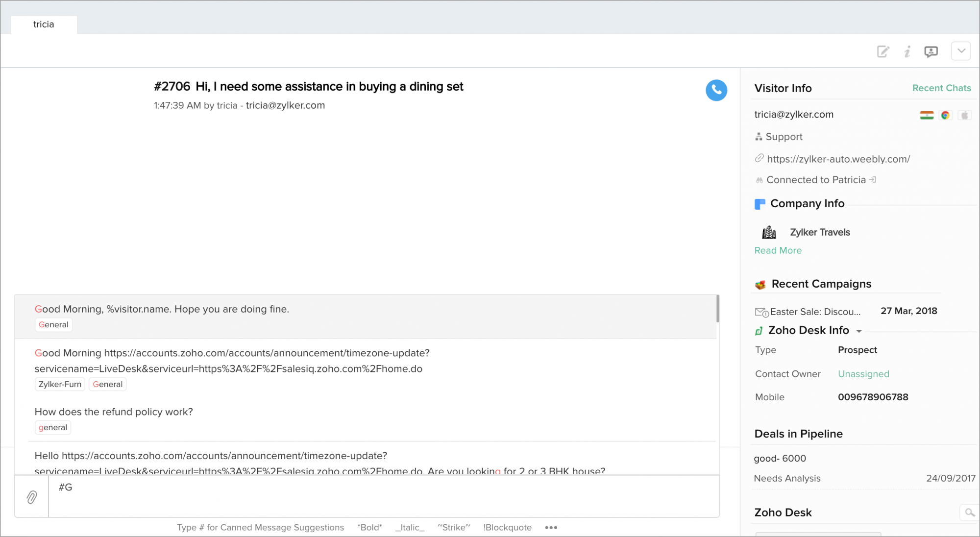Click the edit notes pencil icon
The width and height of the screenshot is (980, 537).
click(x=883, y=51)
